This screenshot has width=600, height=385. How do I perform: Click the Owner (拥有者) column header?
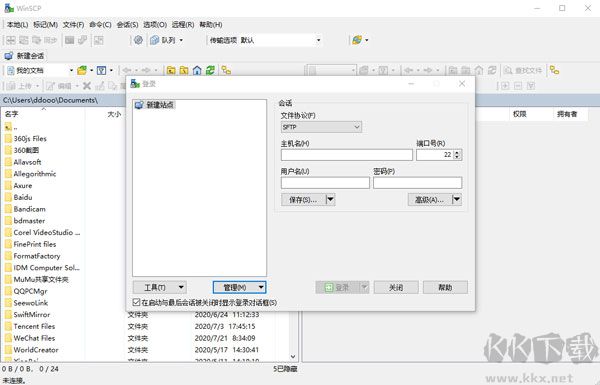point(570,114)
